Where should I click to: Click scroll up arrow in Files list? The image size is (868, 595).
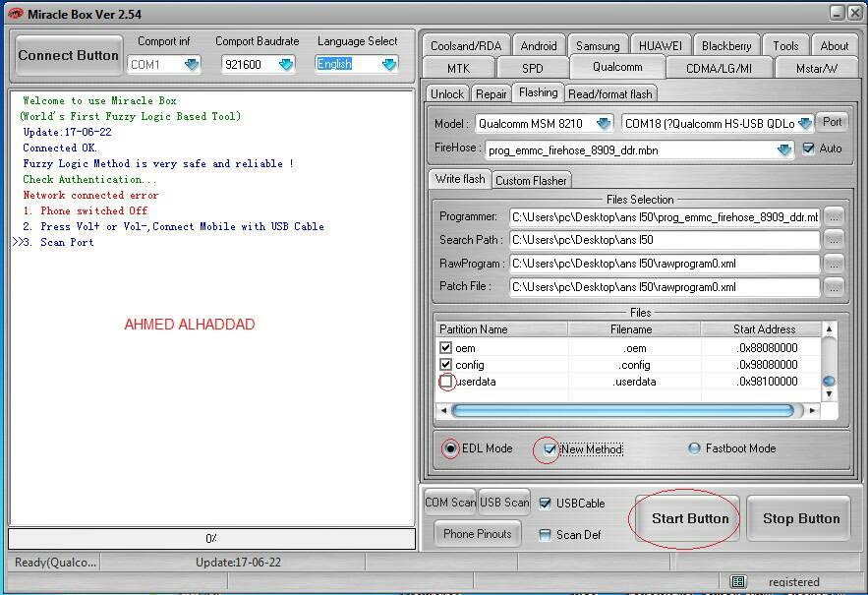[829, 329]
